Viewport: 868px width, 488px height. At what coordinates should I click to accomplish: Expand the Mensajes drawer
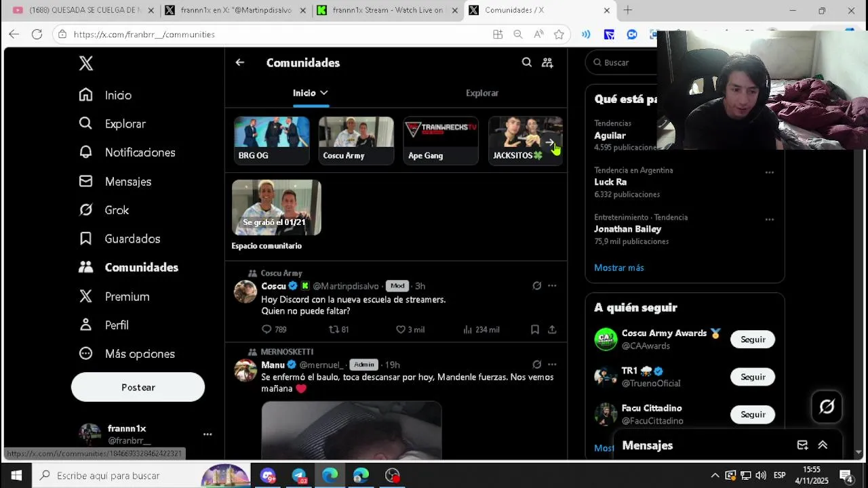click(x=823, y=445)
